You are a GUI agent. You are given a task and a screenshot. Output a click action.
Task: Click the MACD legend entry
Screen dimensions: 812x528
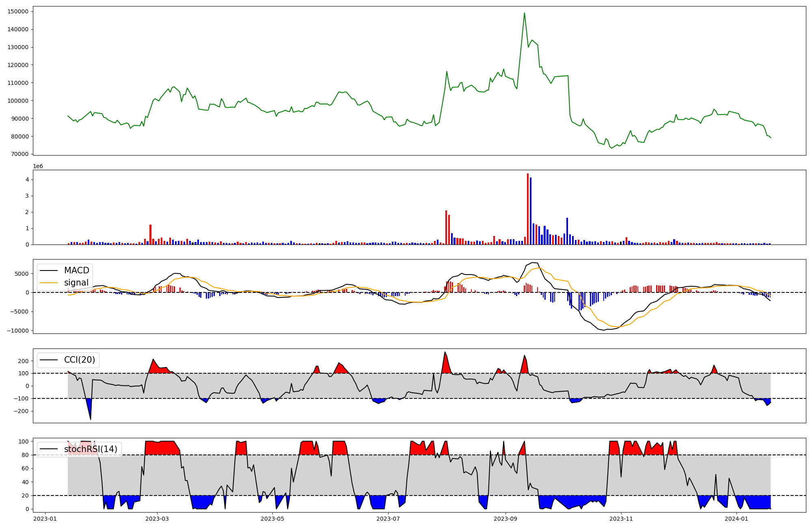coord(76,270)
